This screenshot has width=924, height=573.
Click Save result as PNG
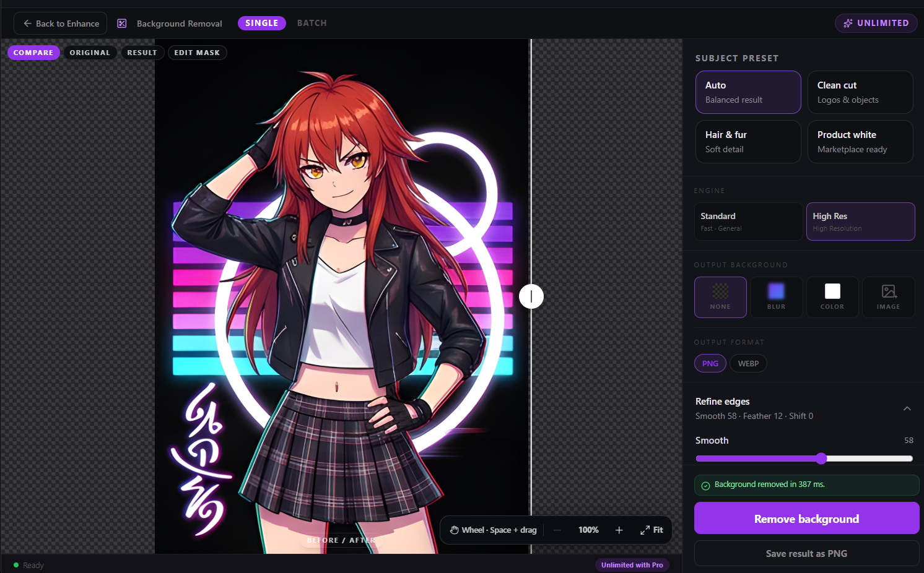[806, 554]
